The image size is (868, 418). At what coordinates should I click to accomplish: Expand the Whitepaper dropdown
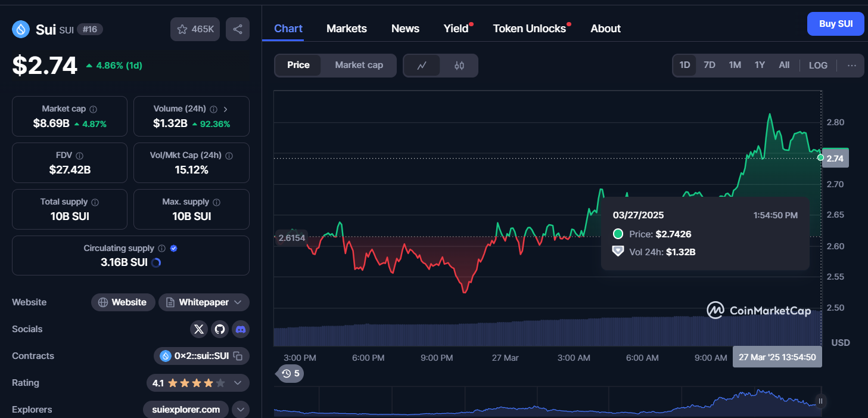(238, 302)
